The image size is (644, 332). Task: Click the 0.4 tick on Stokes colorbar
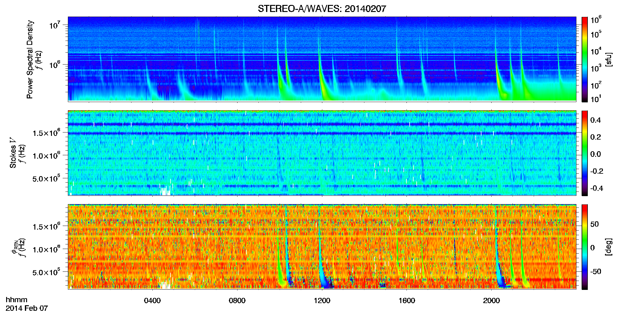coord(595,120)
